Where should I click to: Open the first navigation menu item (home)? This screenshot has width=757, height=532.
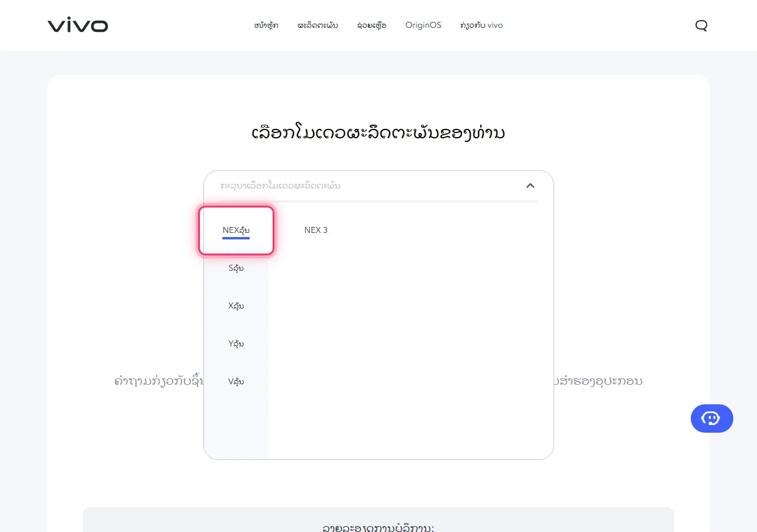pos(266,25)
